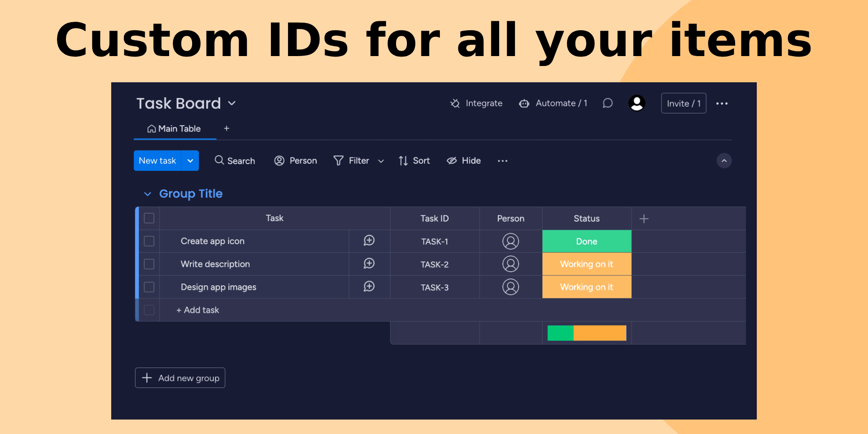Viewport: 868px width, 434px height.
Task: Click the Task column header
Action: [x=274, y=218]
